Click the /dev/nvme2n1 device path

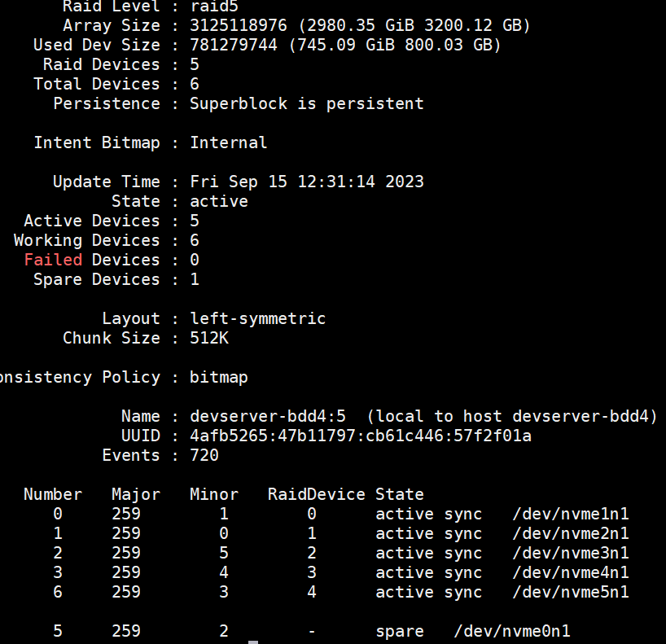pos(571,533)
